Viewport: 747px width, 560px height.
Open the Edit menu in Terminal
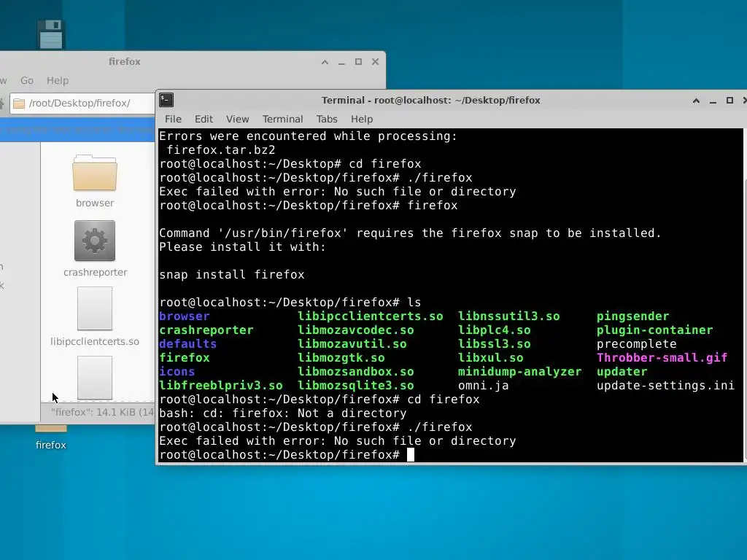(204, 119)
